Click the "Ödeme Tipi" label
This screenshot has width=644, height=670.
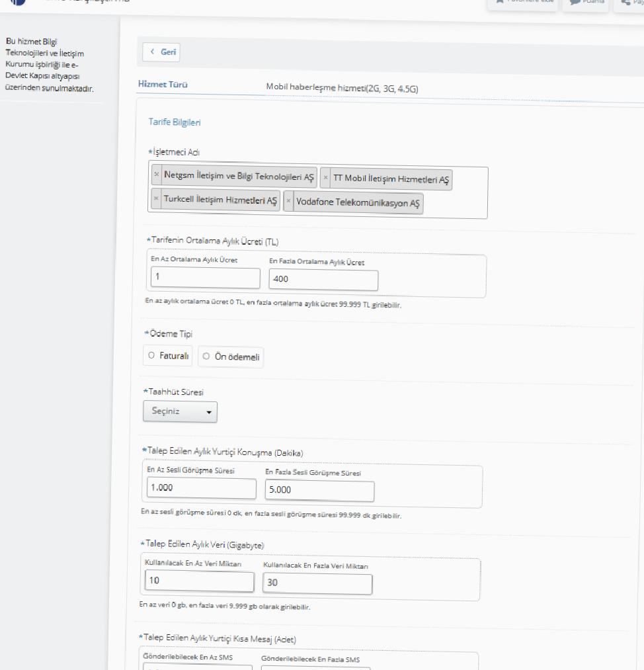(x=171, y=333)
